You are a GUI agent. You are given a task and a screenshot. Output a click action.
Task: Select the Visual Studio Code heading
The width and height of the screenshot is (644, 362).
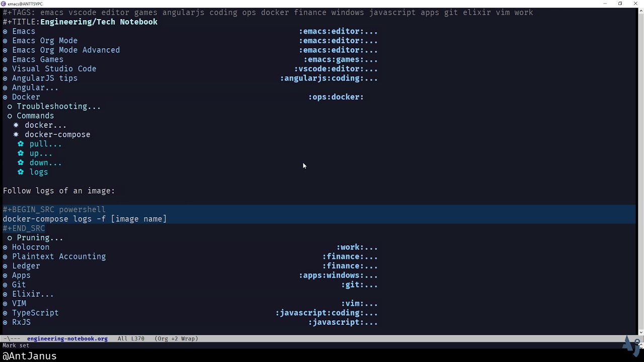pos(54,69)
